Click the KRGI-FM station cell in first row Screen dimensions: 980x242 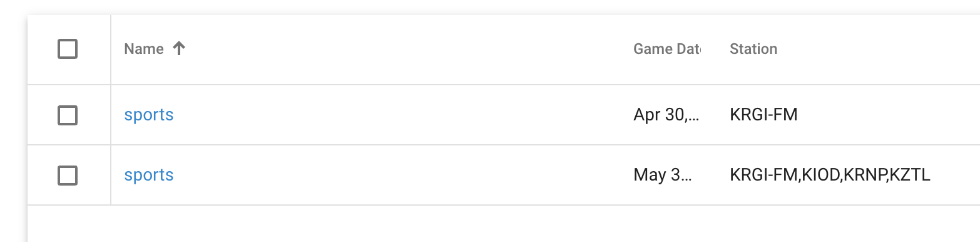763,115
